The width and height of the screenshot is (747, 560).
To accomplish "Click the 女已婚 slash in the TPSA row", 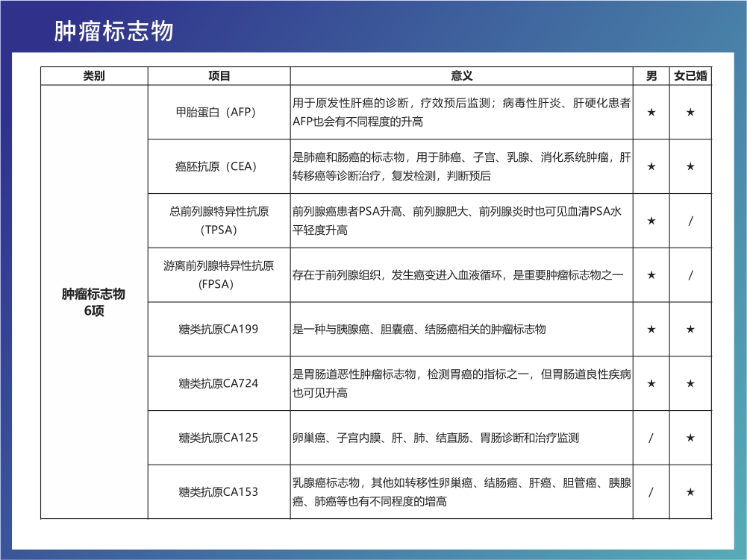I will click(x=690, y=221).
